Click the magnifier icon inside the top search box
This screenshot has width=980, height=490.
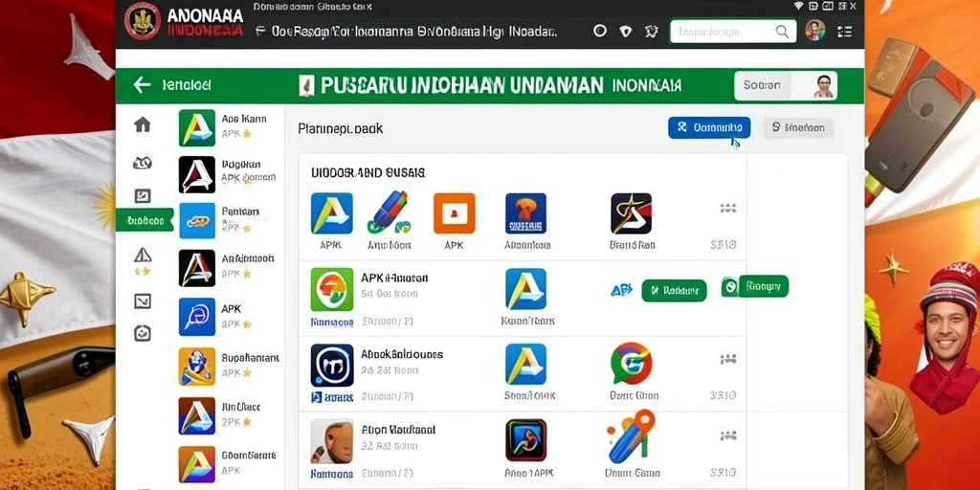click(782, 32)
